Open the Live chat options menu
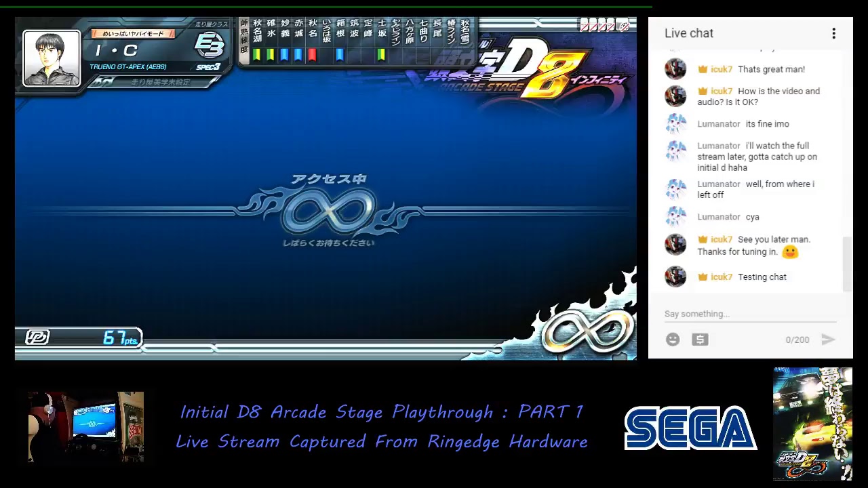 833,33
